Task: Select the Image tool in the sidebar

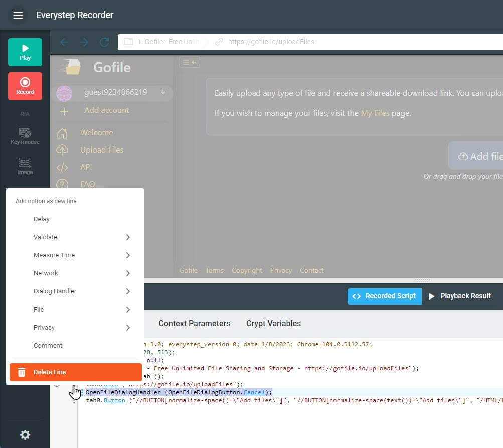Action: click(x=25, y=166)
